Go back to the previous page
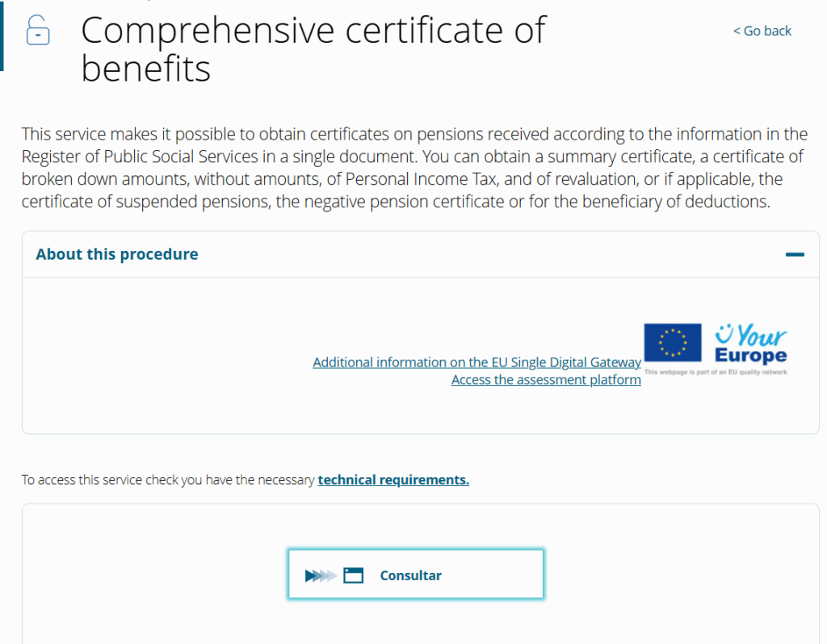The height and width of the screenshot is (644, 827). (x=762, y=31)
